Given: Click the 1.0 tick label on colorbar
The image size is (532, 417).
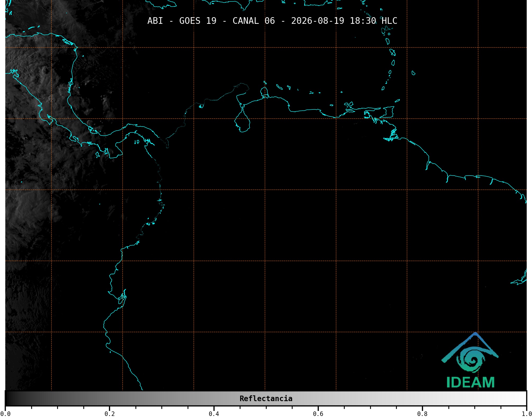Looking at the screenshot, I should [526, 414].
